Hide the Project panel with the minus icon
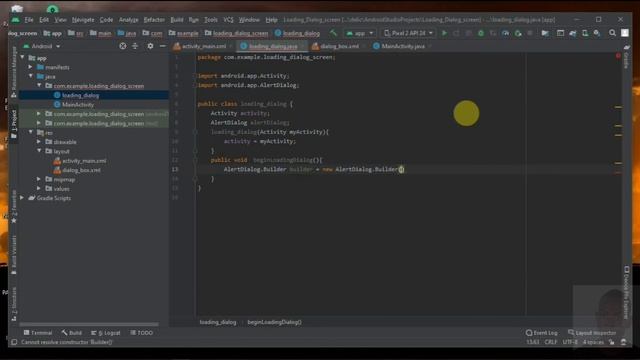Screen dimensions: 640x360 point(162,46)
